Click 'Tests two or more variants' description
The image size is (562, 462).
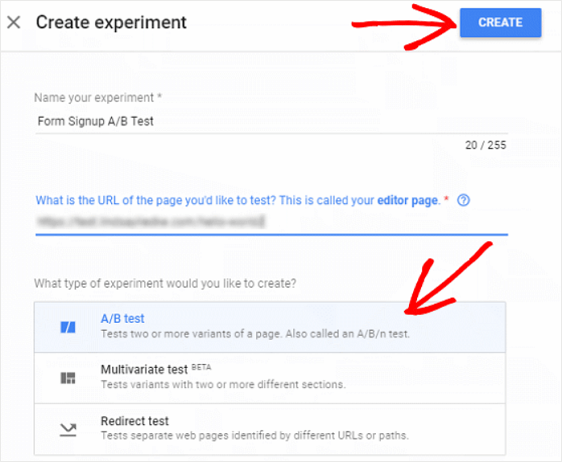pyautogui.click(x=255, y=334)
